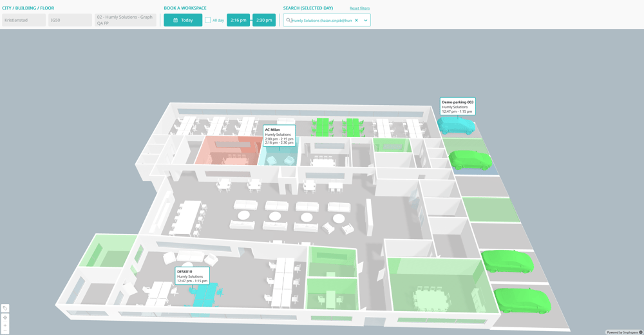Click the DESK010 booking tooltip
Screen dimensions: 644x335
click(192, 276)
